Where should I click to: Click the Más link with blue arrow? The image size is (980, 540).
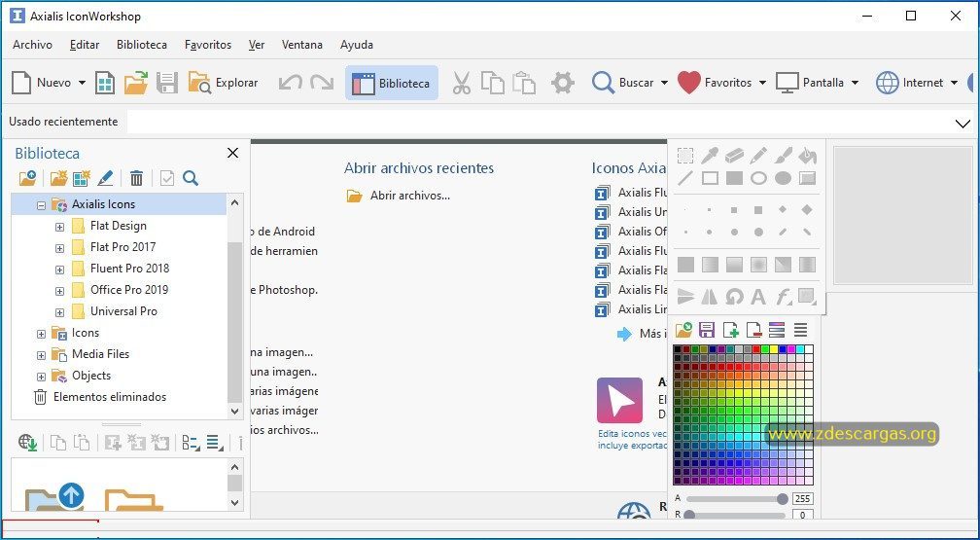[642, 334]
